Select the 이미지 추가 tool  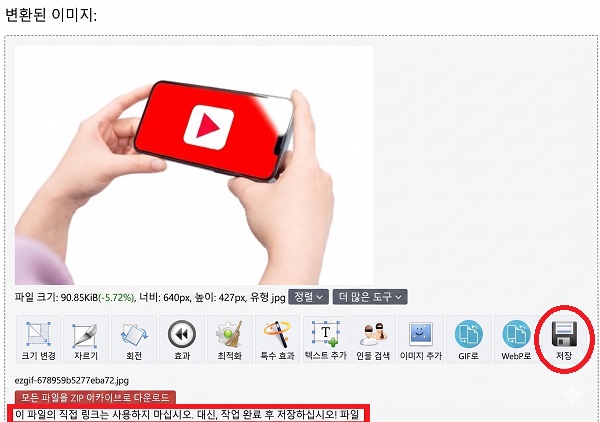(x=421, y=339)
